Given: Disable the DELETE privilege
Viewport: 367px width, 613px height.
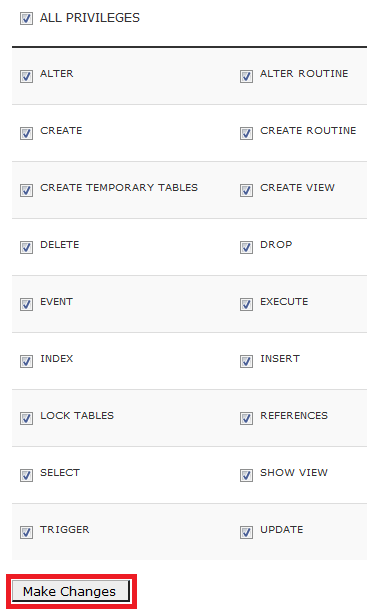Looking at the screenshot, I should pyautogui.click(x=26, y=247).
